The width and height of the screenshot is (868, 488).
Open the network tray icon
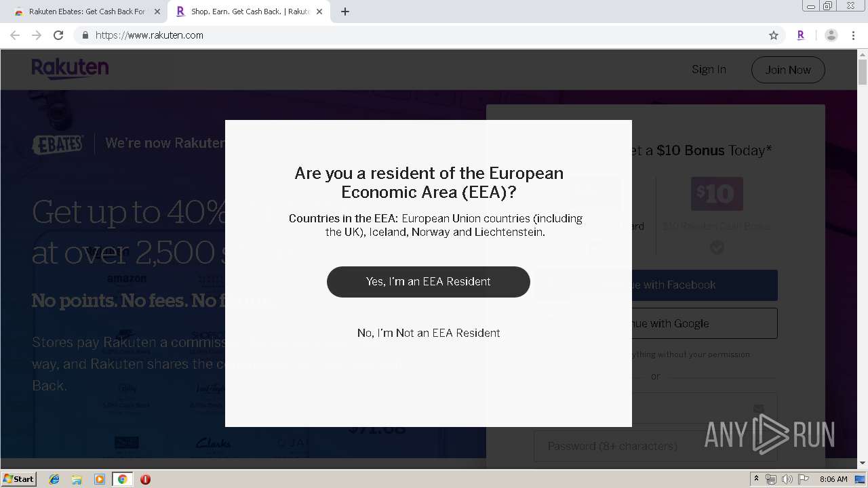pos(771,479)
